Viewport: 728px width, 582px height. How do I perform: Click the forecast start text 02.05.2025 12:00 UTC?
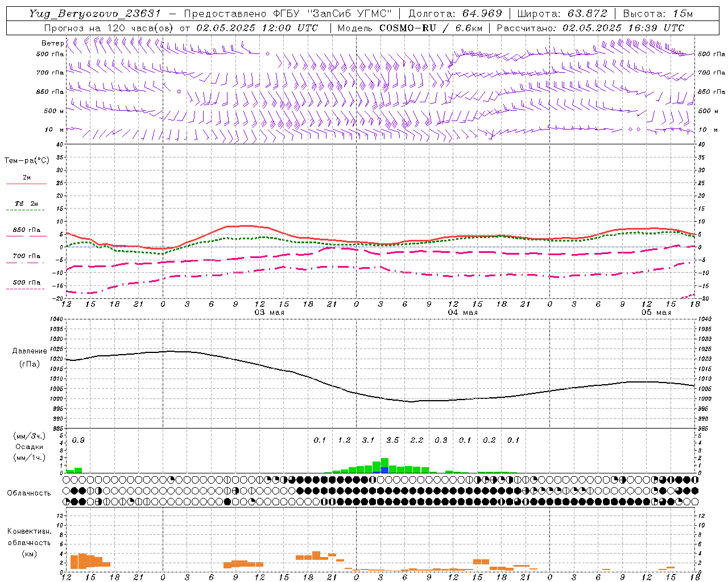257,28
